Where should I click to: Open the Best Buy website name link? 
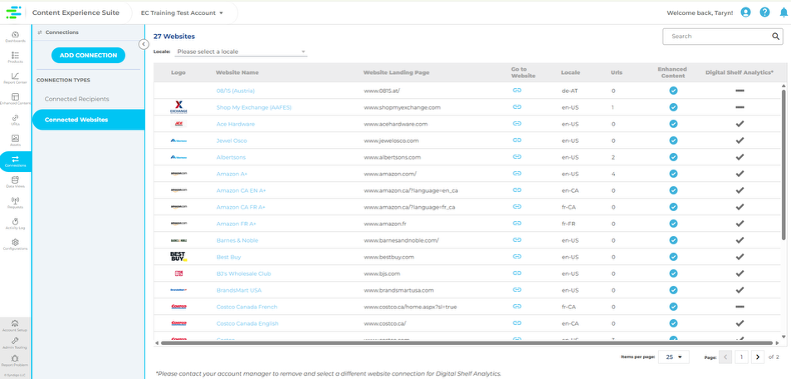coord(229,257)
